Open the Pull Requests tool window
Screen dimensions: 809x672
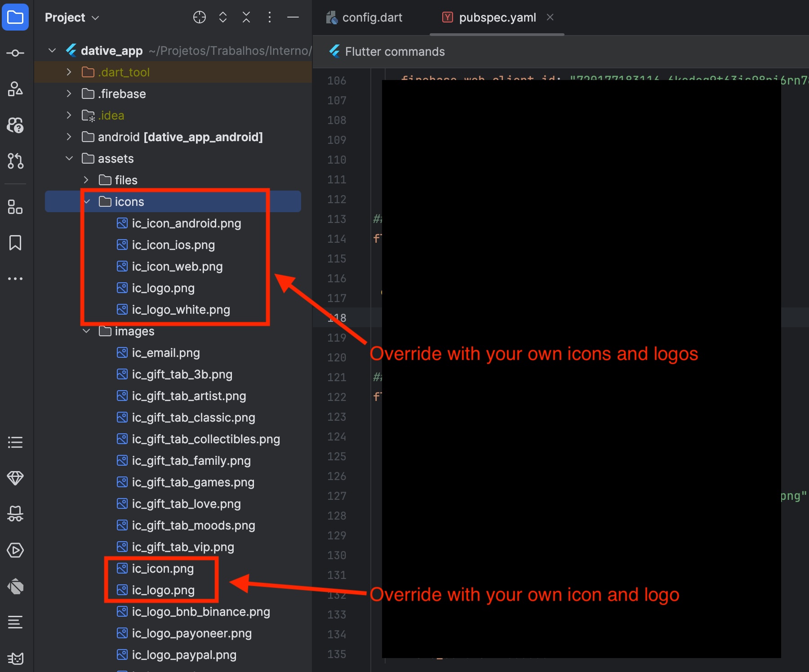click(15, 161)
